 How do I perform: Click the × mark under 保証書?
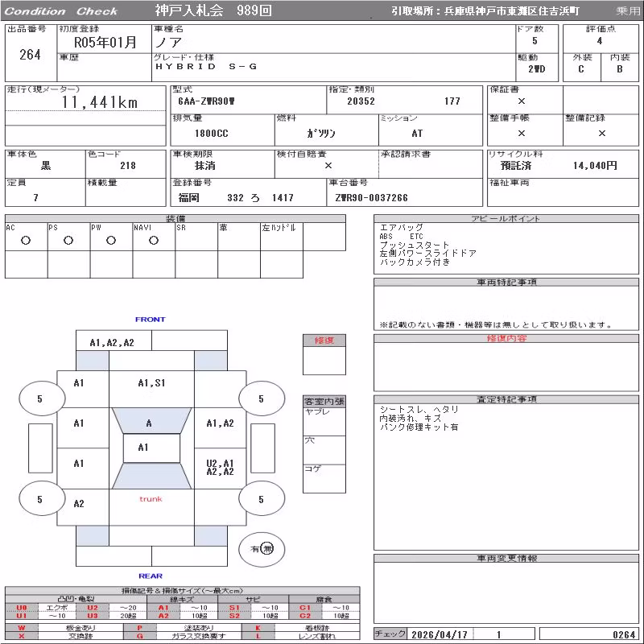tap(521, 101)
